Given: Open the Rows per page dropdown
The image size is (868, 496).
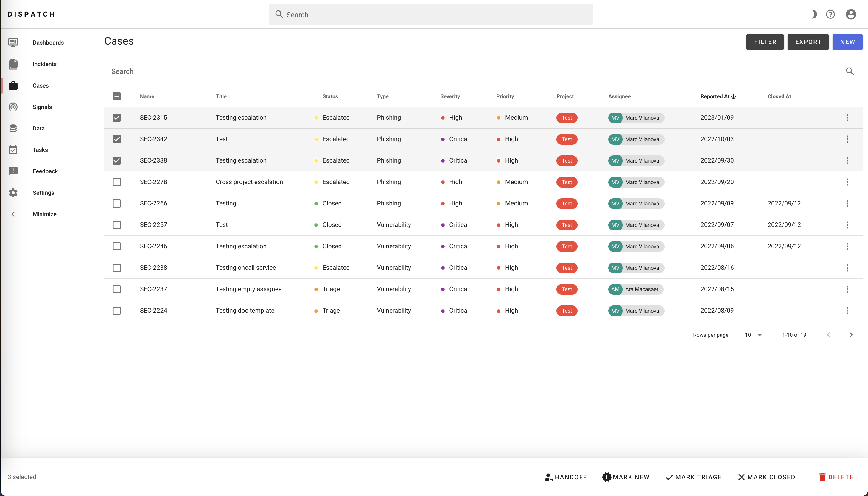Looking at the screenshot, I should pyautogui.click(x=754, y=335).
